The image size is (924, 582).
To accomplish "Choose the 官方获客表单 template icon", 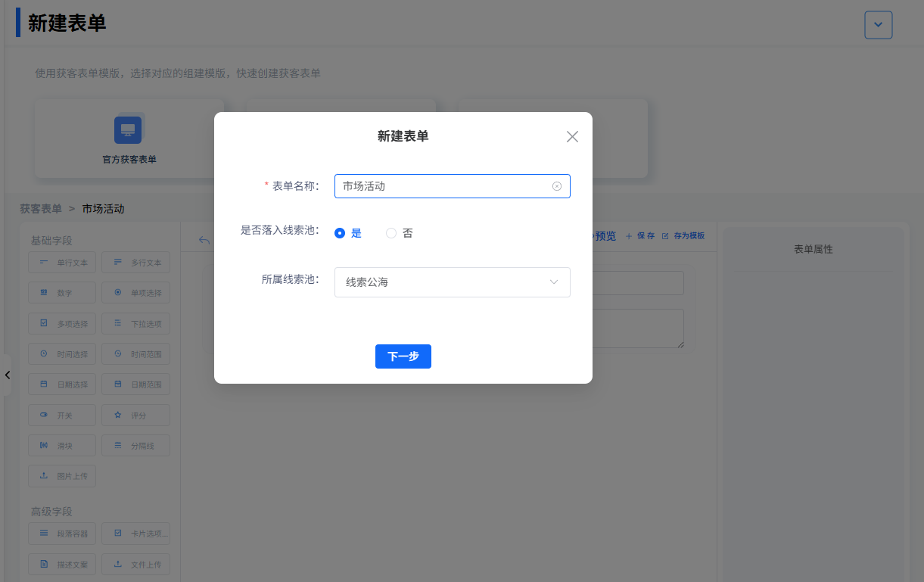I will pos(128,130).
